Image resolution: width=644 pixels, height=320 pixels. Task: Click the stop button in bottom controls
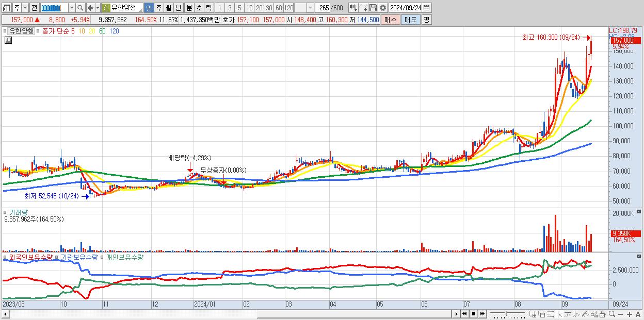(x=473, y=314)
